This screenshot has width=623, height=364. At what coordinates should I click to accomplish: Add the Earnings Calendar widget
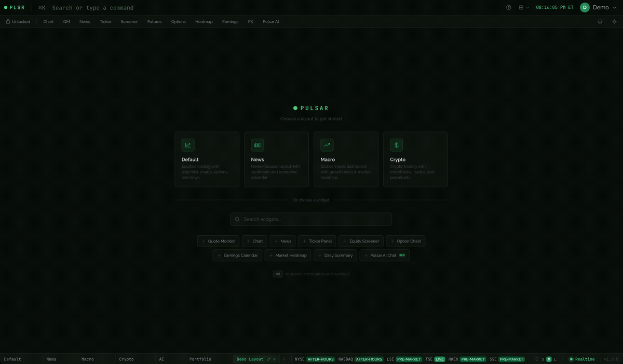(237, 255)
